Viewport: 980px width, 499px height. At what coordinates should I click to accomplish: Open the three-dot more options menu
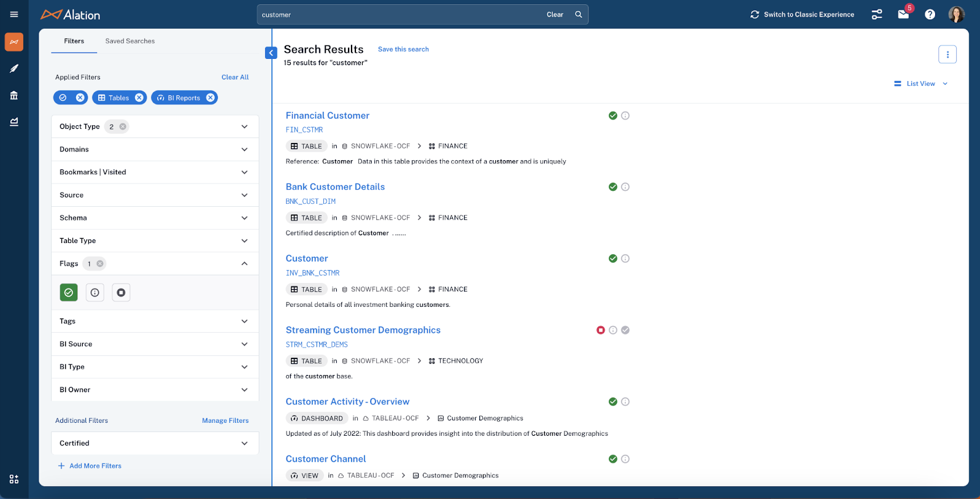coord(947,54)
